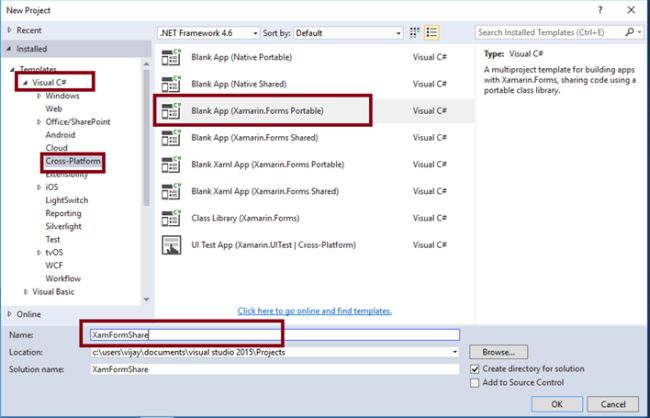Open the search box options arrow
Screen dimensions: 650x418
pos(640,32)
